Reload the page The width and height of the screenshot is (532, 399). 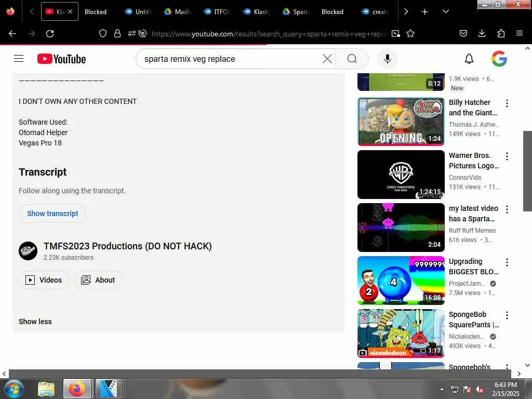click(50, 34)
